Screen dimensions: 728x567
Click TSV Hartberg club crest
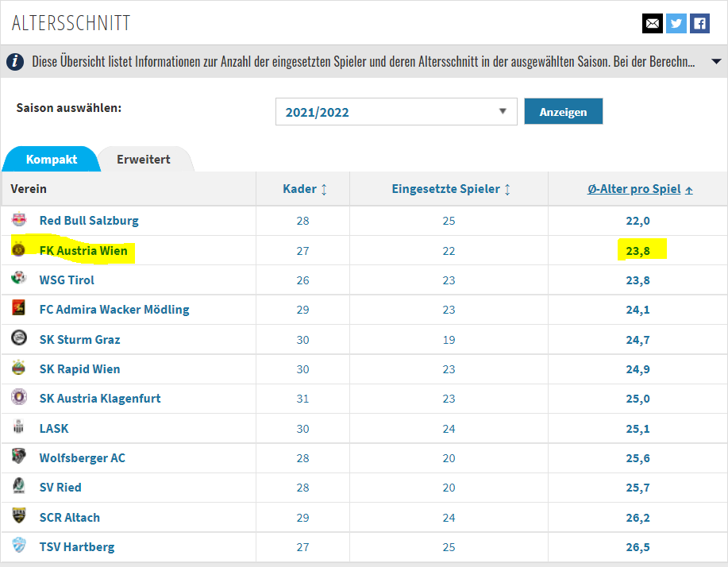tap(19, 546)
